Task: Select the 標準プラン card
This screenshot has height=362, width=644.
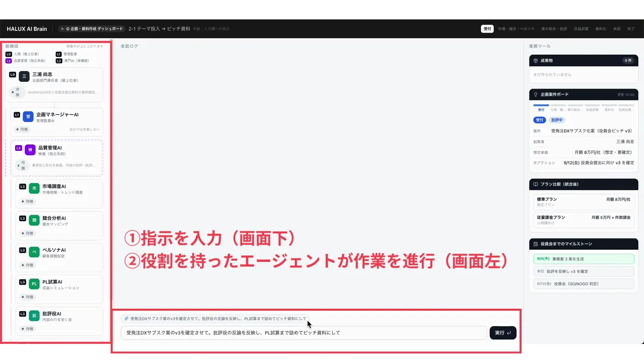Action: tap(584, 202)
